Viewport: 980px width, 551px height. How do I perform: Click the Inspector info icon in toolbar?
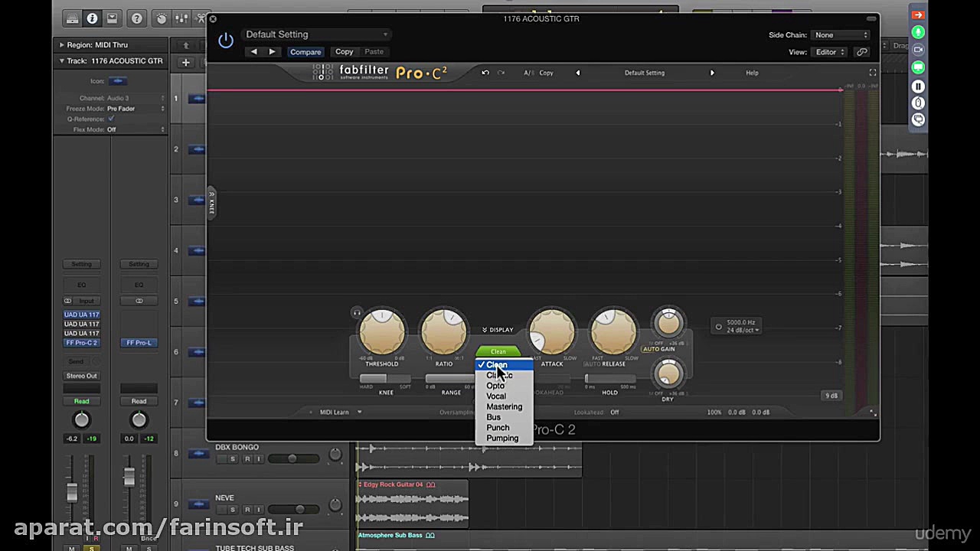(92, 18)
